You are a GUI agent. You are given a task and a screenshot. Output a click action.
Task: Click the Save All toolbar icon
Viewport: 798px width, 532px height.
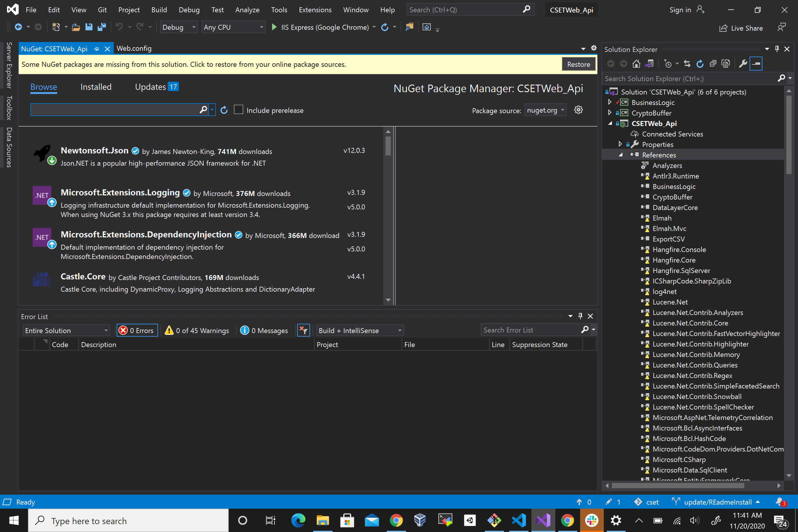pos(102,27)
